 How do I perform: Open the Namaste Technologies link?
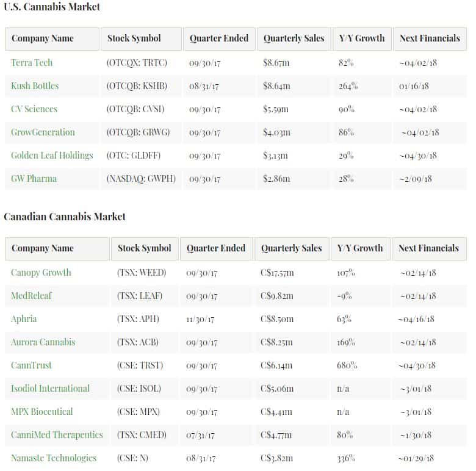point(54,458)
